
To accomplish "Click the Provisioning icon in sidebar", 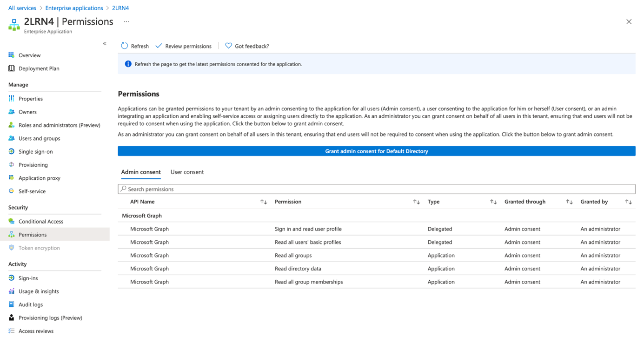I will 12,164.
